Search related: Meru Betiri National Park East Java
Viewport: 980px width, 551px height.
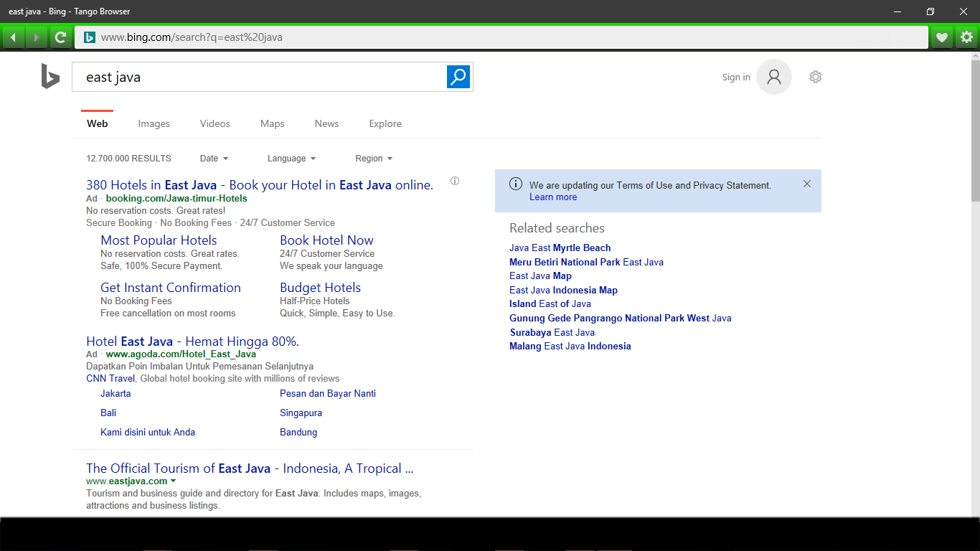[x=586, y=262]
